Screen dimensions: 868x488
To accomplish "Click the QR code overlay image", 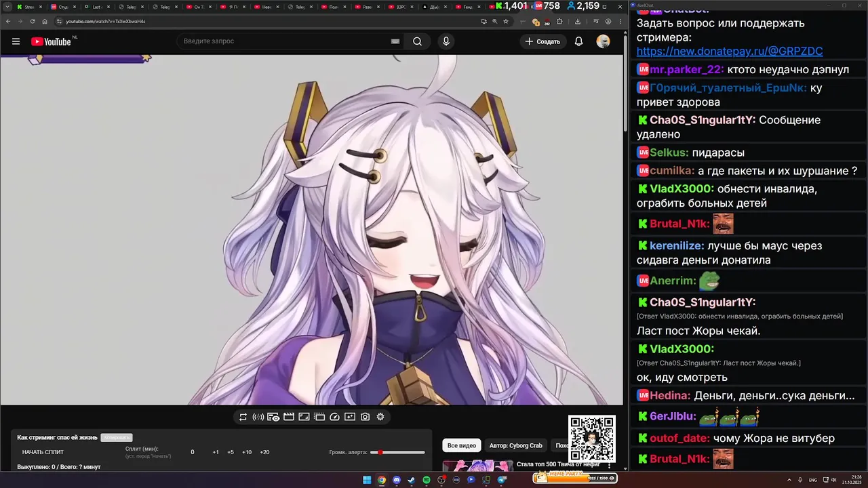I will 592,439.
